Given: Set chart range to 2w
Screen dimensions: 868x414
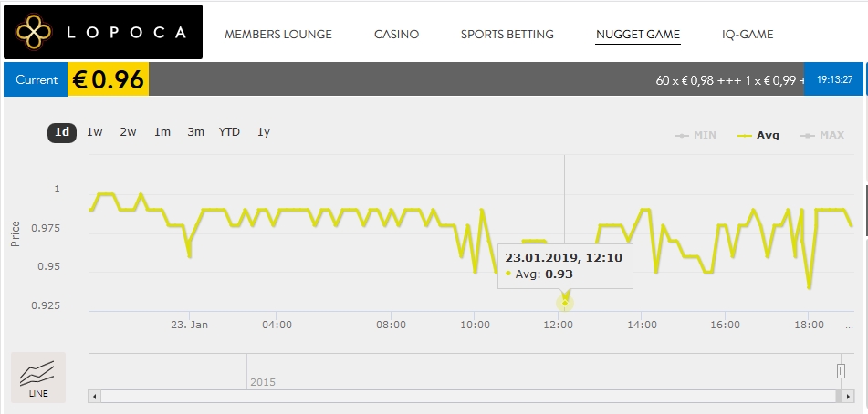Looking at the screenshot, I should [x=128, y=132].
